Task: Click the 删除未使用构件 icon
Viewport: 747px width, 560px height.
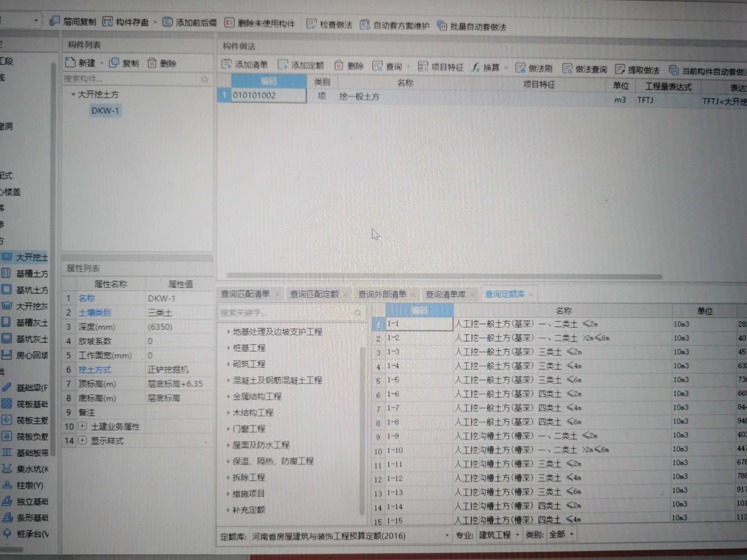Action: point(229,23)
